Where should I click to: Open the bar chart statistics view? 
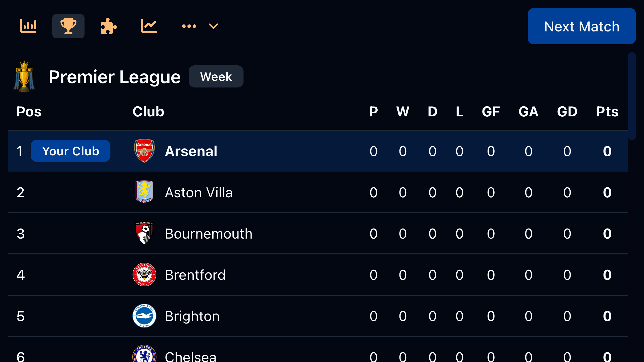point(28,26)
